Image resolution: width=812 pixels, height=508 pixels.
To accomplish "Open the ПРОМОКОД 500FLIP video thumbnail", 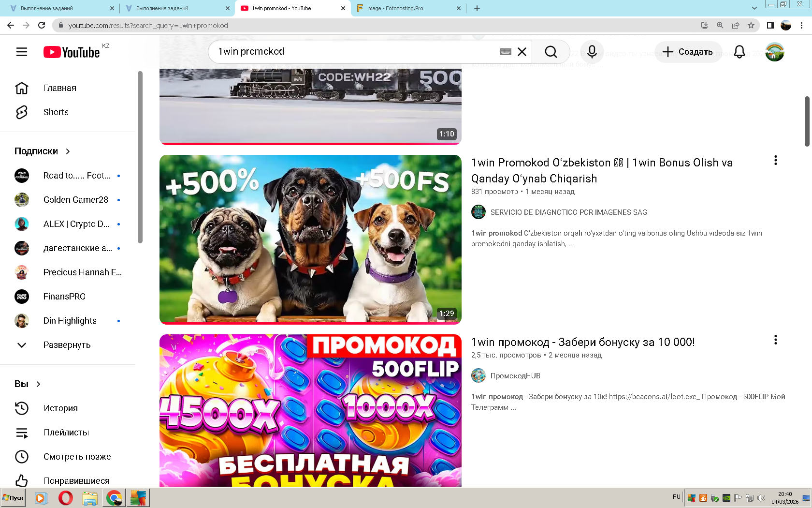I will 310,410.
